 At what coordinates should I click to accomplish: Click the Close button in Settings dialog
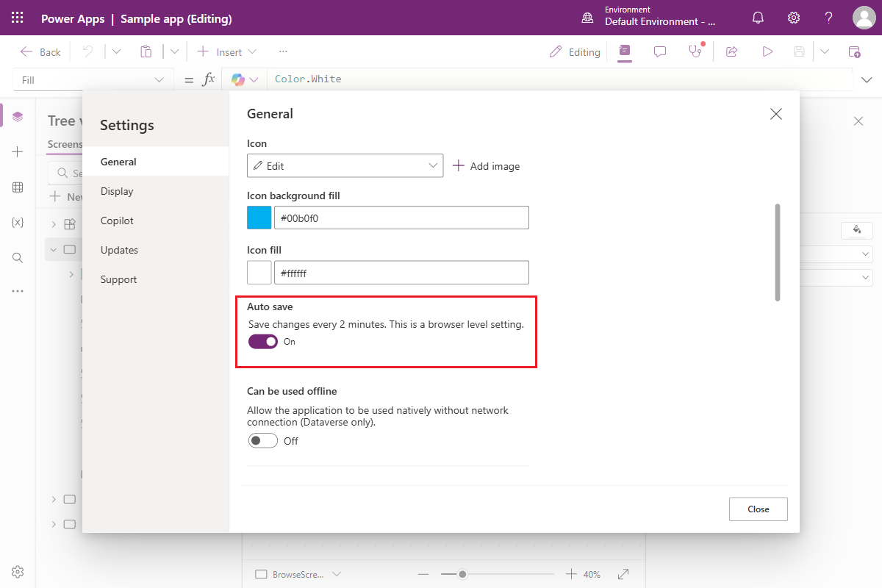click(x=758, y=509)
